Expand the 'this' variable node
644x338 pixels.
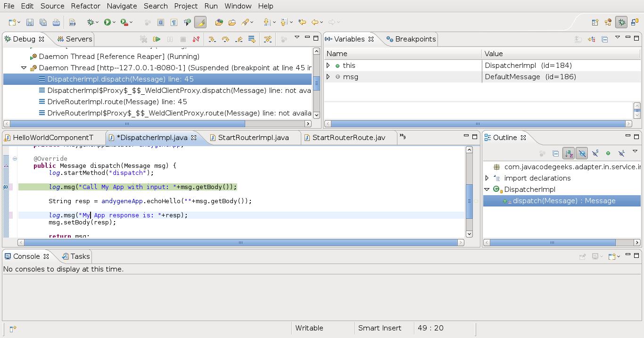[329, 66]
